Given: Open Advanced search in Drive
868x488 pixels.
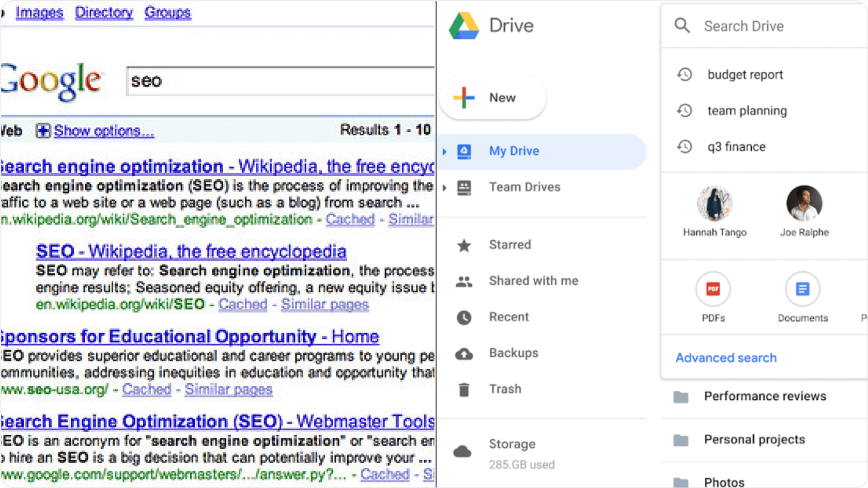Looking at the screenshot, I should pyautogui.click(x=726, y=357).
